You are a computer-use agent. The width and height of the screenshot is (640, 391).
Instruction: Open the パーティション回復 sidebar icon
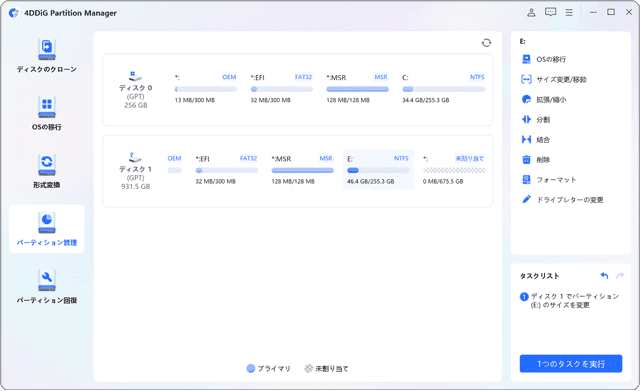click(47, 280)
